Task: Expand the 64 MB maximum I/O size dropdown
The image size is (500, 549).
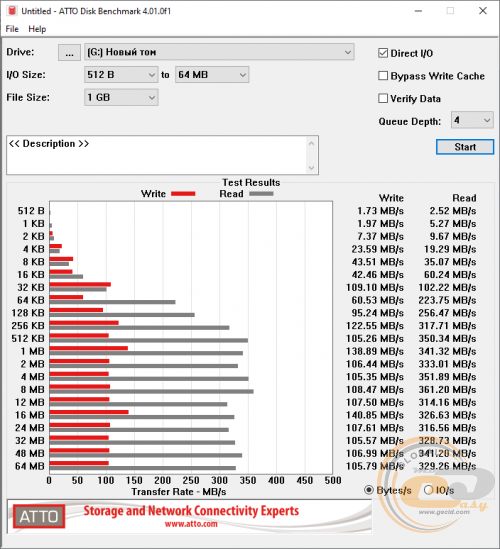Action: pos(212,75)
